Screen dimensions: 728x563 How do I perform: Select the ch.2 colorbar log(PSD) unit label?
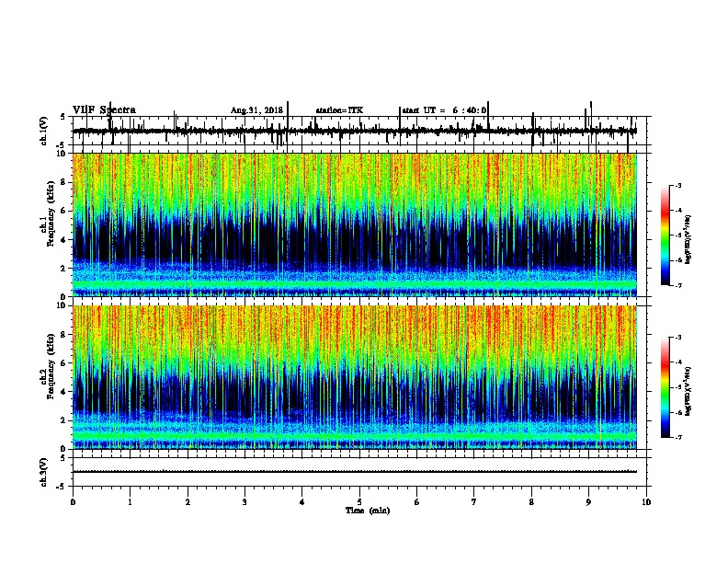click(688, 391)
